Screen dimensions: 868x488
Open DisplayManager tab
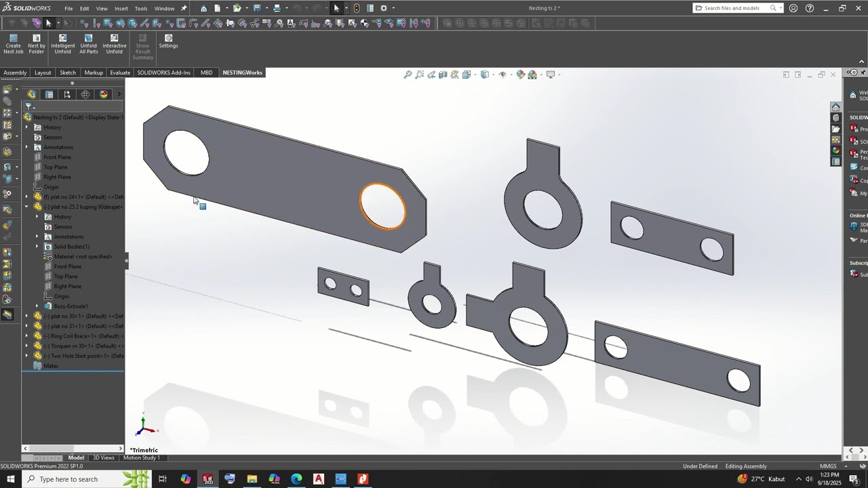[x=103, y=94]
